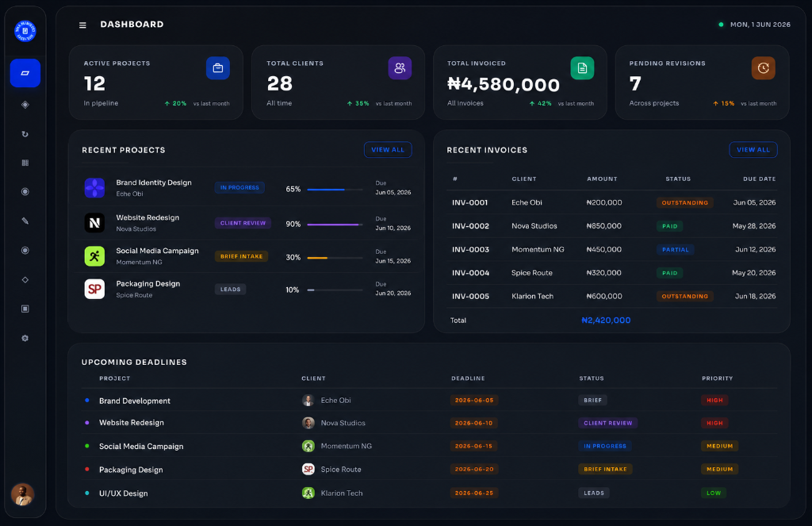Click the ₦4,580,000 Total Invoiced value
Image resolution: width=812 pixels, height=526 pixels.
504,84
